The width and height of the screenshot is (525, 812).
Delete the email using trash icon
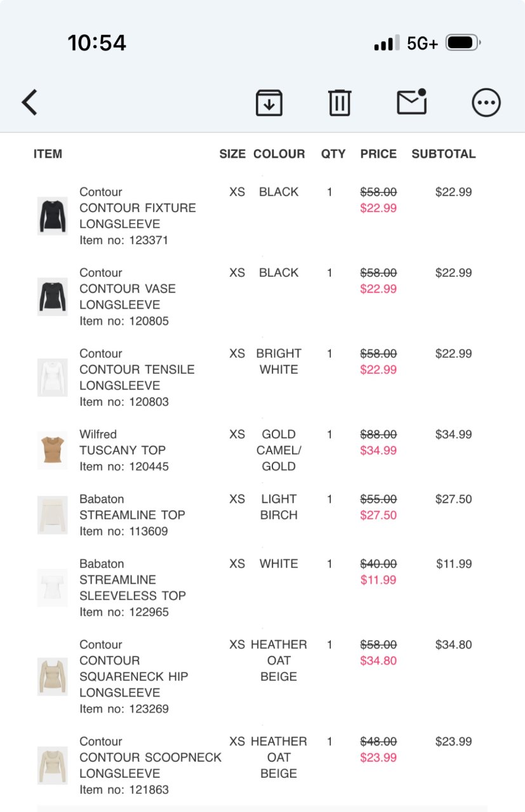pyautogui.click(x=340, y=103)
